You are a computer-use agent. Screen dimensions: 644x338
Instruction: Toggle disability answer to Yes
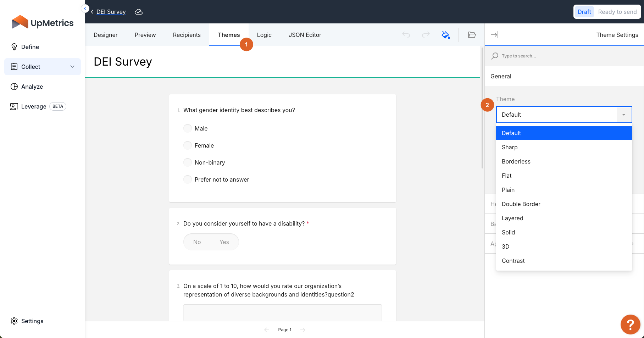click(224, 242)
